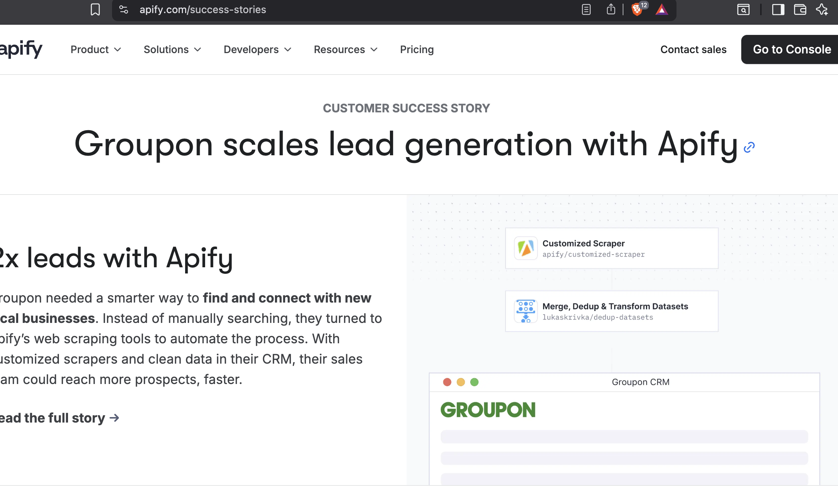838x504 pixels.
Task: Toggle the browser sidebar panel icon
Action: 778,9
